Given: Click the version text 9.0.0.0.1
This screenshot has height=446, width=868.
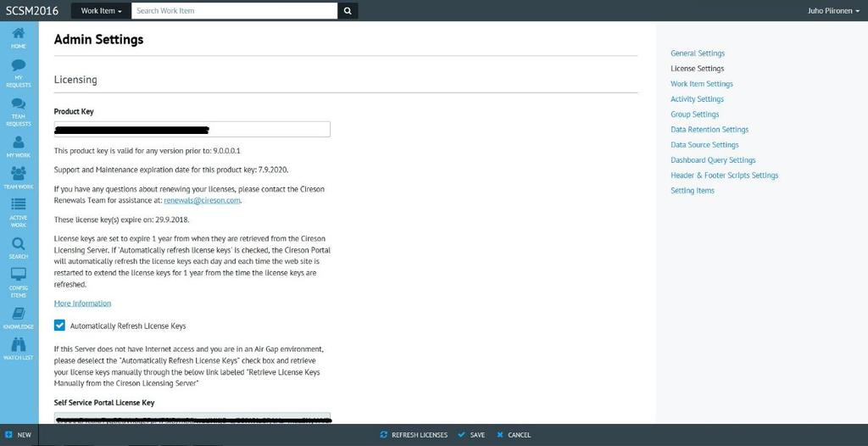Looking at the screenshot, I should pos(227,151).
